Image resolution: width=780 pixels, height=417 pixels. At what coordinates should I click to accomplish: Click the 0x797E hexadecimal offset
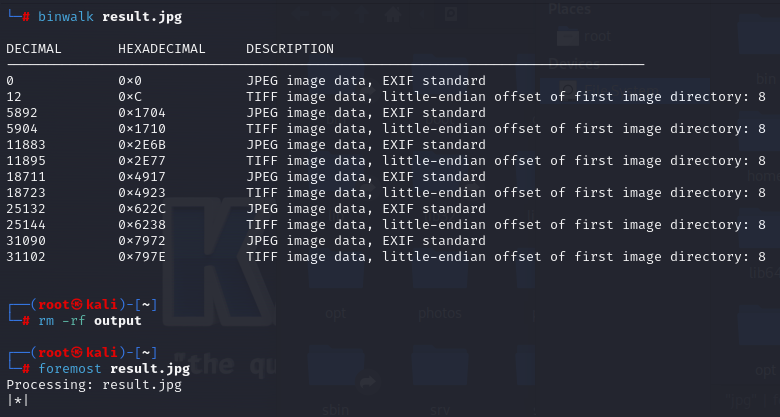[x=142, y=256]
